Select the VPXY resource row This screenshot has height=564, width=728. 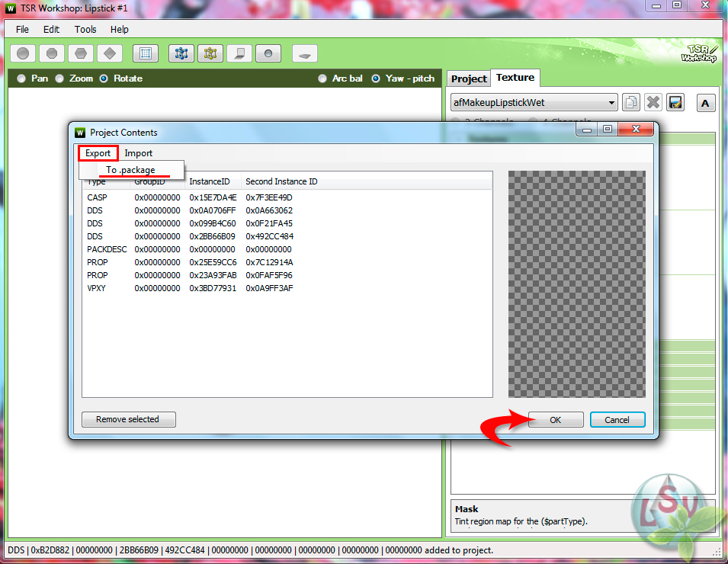[x=287, y=288]
